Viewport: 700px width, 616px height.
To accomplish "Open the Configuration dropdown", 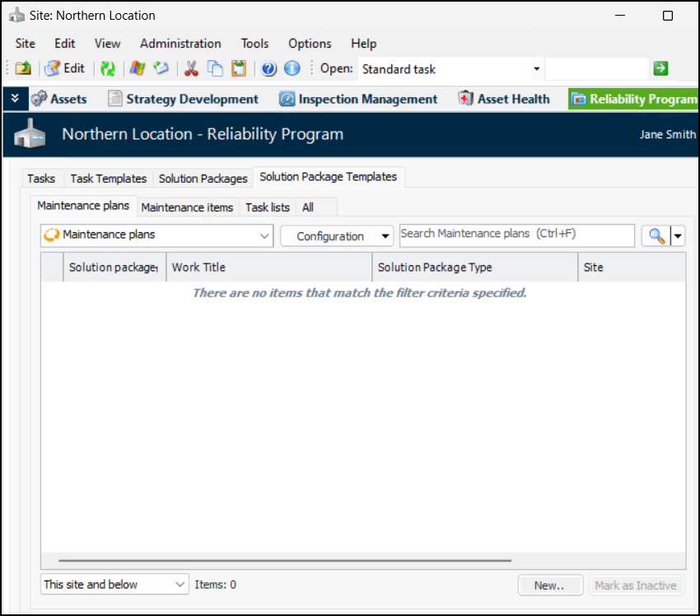I will click(337, 236).
